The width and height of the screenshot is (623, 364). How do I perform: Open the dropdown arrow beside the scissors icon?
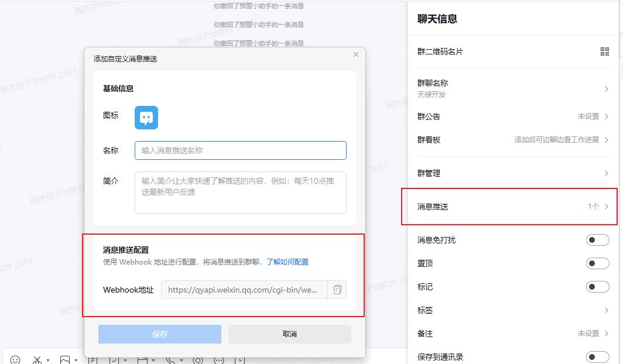pyautogui.click(x=48, y=360)
